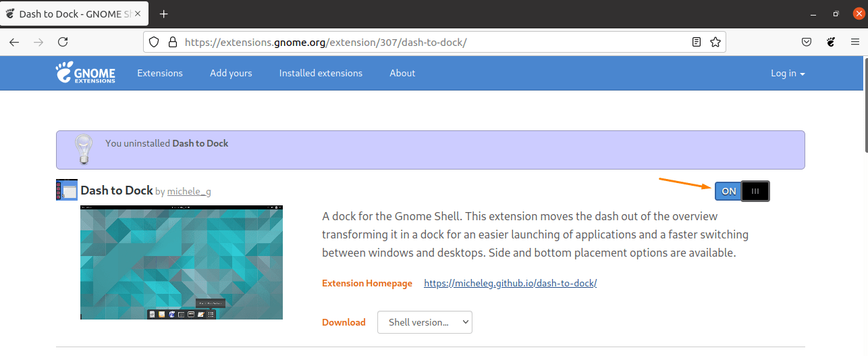Go back with the browser back arrow
868x356 pixels.
(14, 42)
